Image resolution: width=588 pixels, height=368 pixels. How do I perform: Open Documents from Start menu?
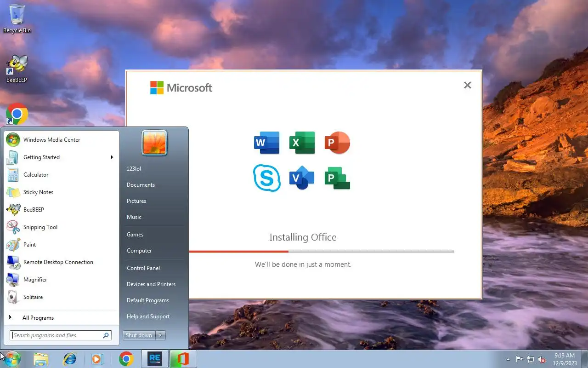[x=154, y=184]
